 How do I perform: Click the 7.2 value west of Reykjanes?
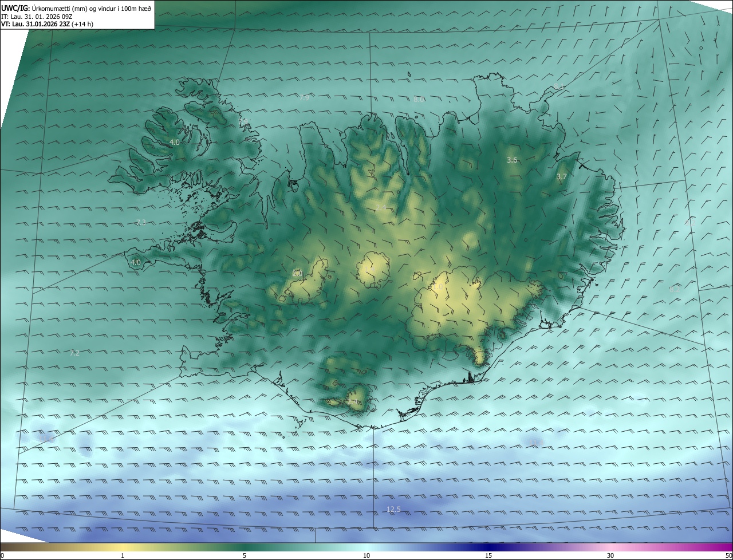click(x=74, y=353)
